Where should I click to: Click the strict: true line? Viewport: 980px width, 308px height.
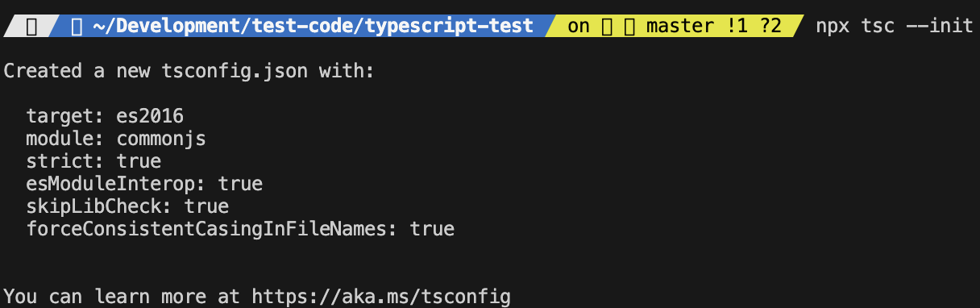click(93, 161)
